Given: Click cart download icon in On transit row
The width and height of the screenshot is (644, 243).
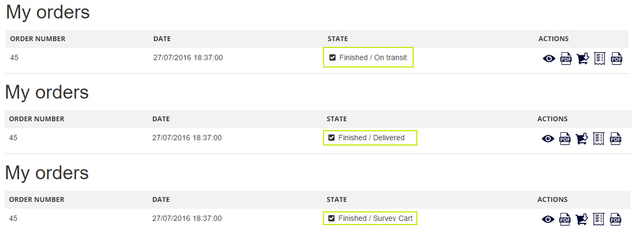Looking at the screenshot, I should coord(582,59).
